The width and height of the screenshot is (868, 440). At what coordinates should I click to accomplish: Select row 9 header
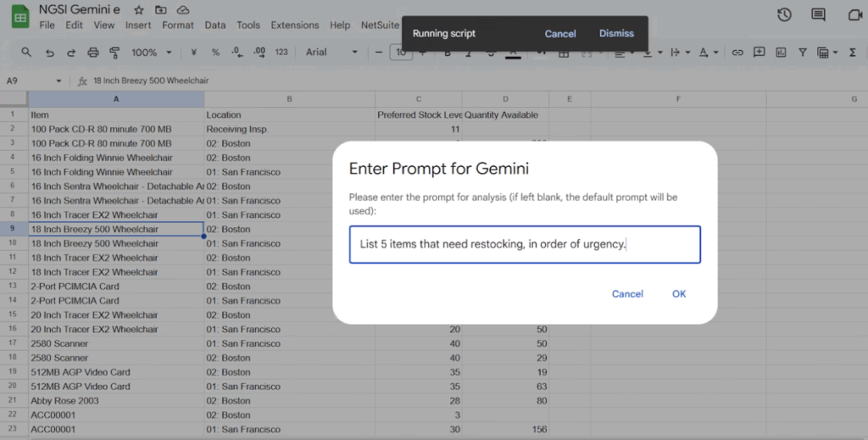tap(14, 229)
